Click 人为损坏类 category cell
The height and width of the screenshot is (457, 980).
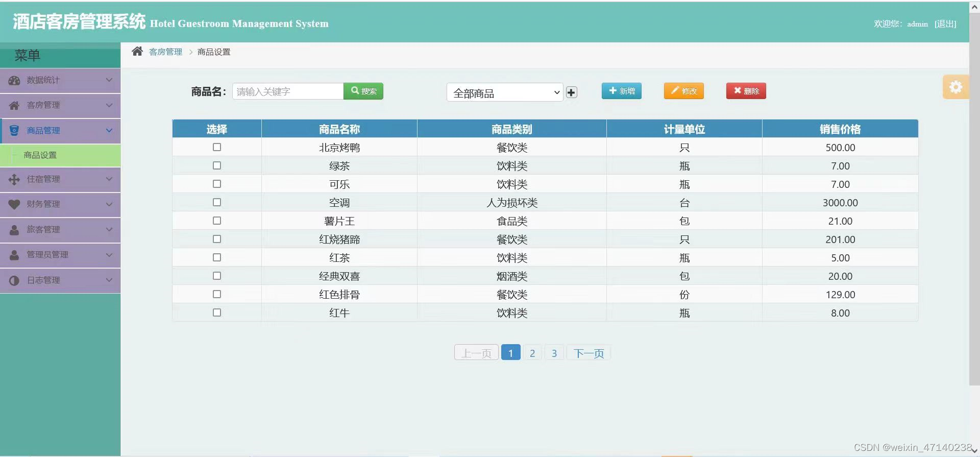tap(512, 203)
